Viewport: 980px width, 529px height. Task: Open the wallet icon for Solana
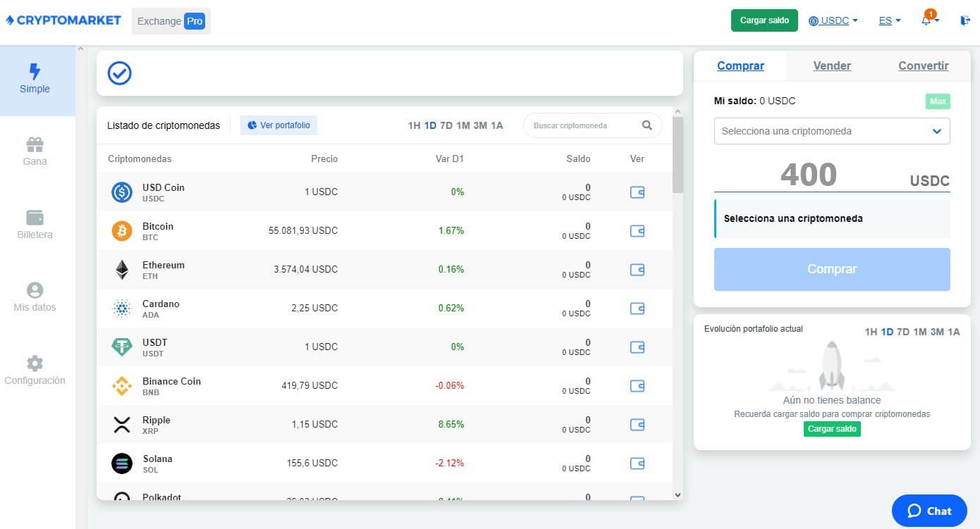pyautogui.click(x=637, y=463)
